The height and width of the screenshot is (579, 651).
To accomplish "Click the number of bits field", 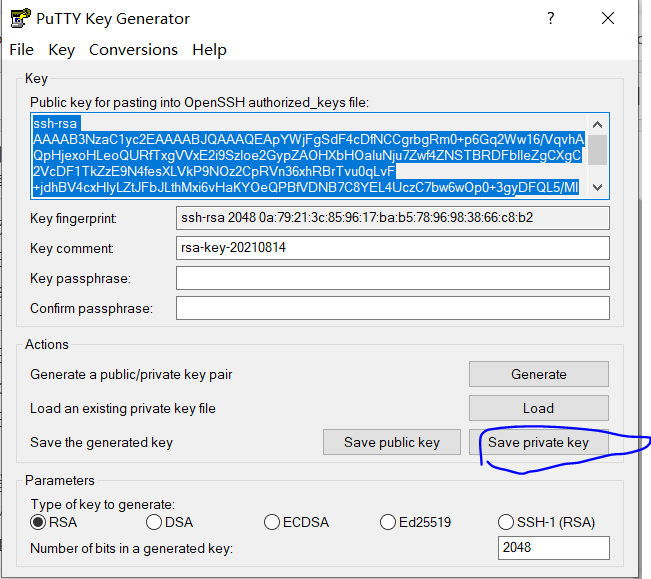I will click(x=554, y=548).
